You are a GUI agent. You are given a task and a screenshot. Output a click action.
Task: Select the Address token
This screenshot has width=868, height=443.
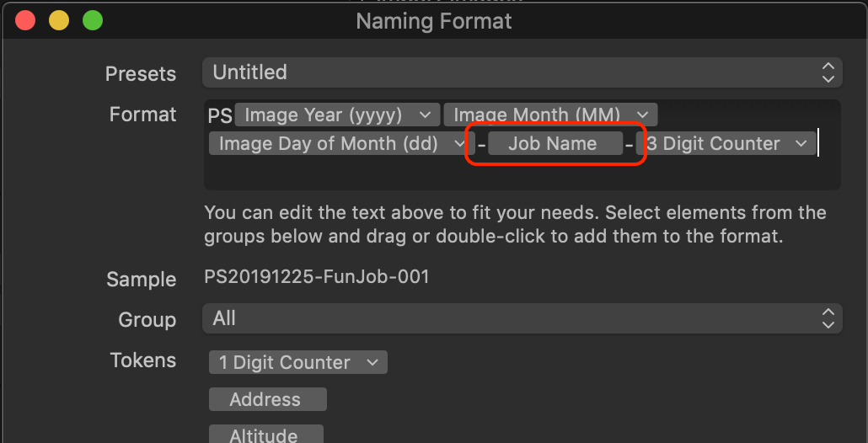click(268, 399)
